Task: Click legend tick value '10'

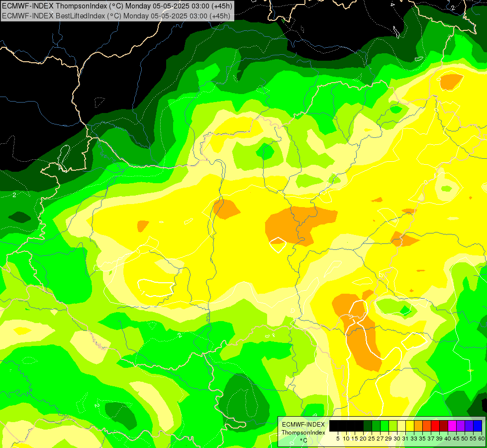Action: tap(346, 439)
